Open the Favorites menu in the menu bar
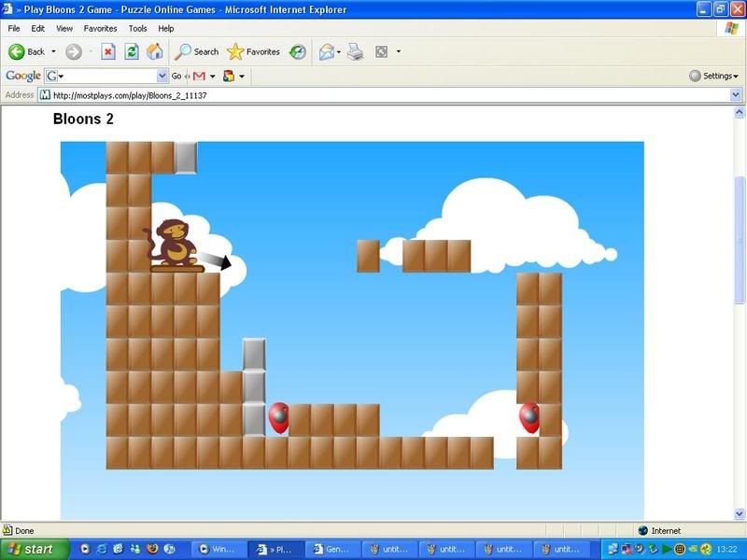The height and width of the screenshot is (560, 747). point(100,29)
